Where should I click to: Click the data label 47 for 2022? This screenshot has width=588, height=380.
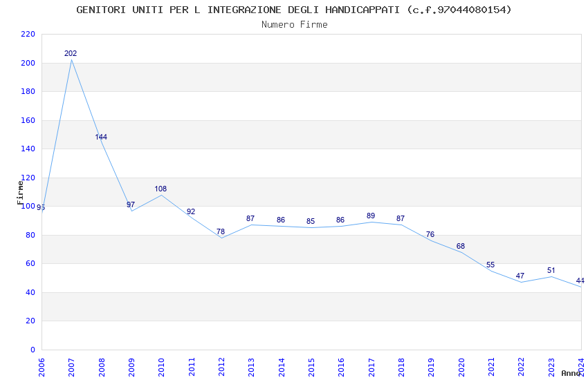pos(520,276)
